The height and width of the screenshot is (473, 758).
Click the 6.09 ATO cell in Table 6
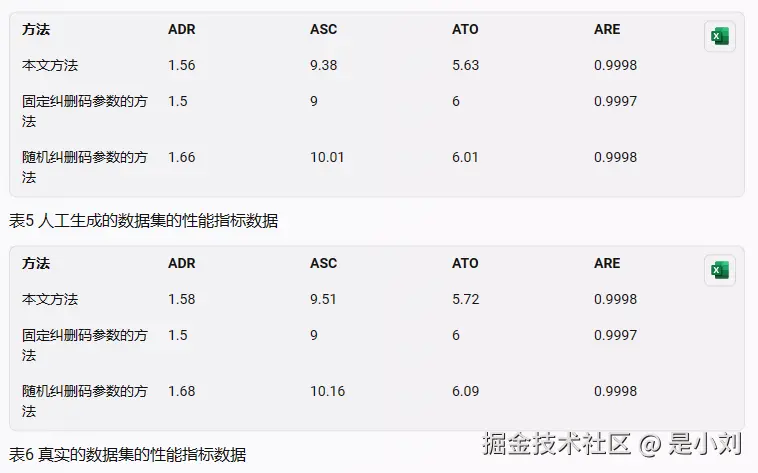[x=466, y=391]
